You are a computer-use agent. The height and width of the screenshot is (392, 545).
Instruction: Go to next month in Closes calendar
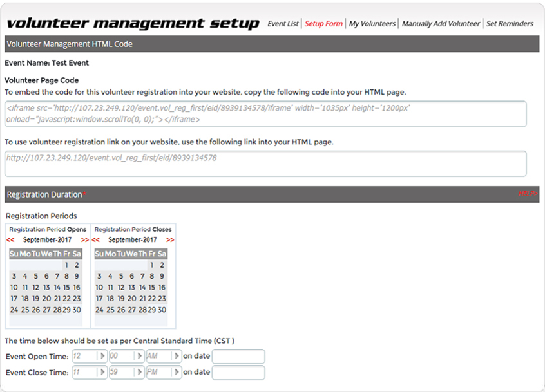170,240
